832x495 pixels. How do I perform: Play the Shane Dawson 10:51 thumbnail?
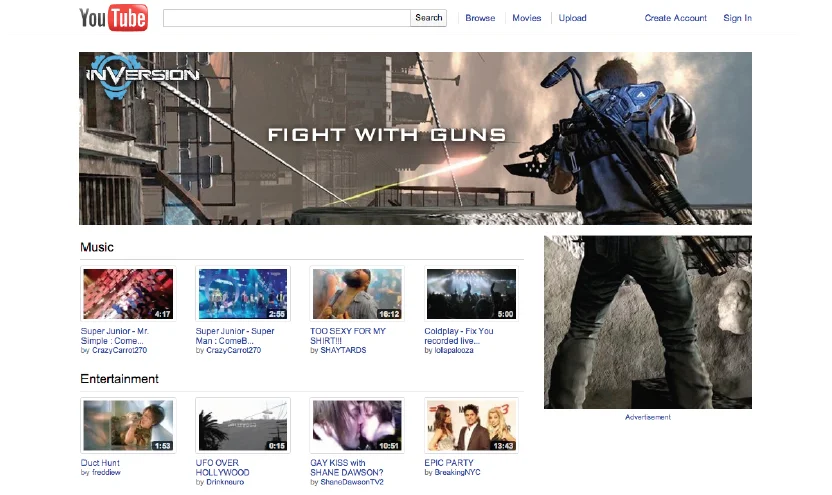pos(357,425)
